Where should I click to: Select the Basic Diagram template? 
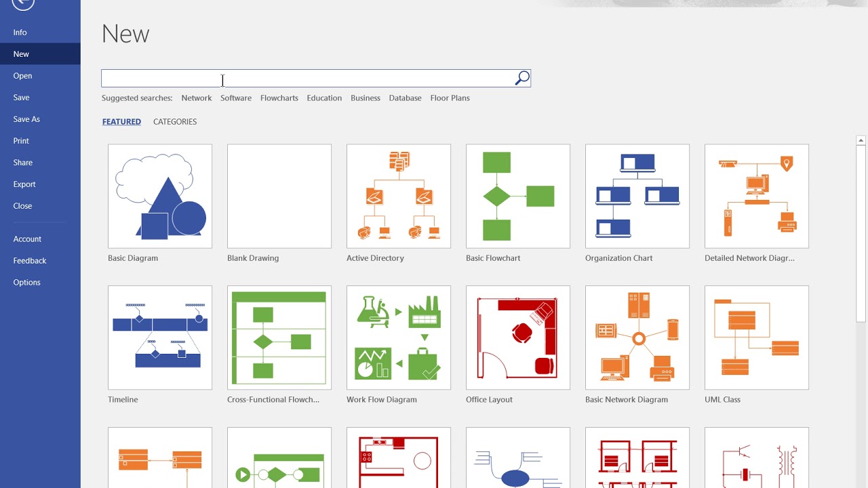[x=159, y=196]
